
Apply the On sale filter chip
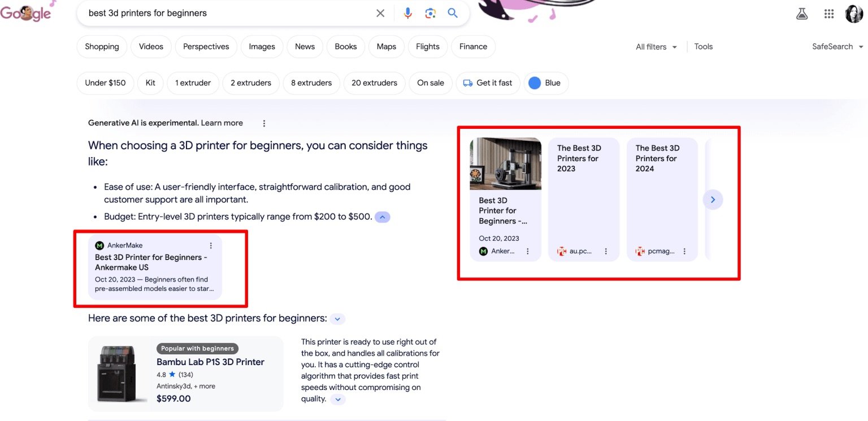point(431,83)
